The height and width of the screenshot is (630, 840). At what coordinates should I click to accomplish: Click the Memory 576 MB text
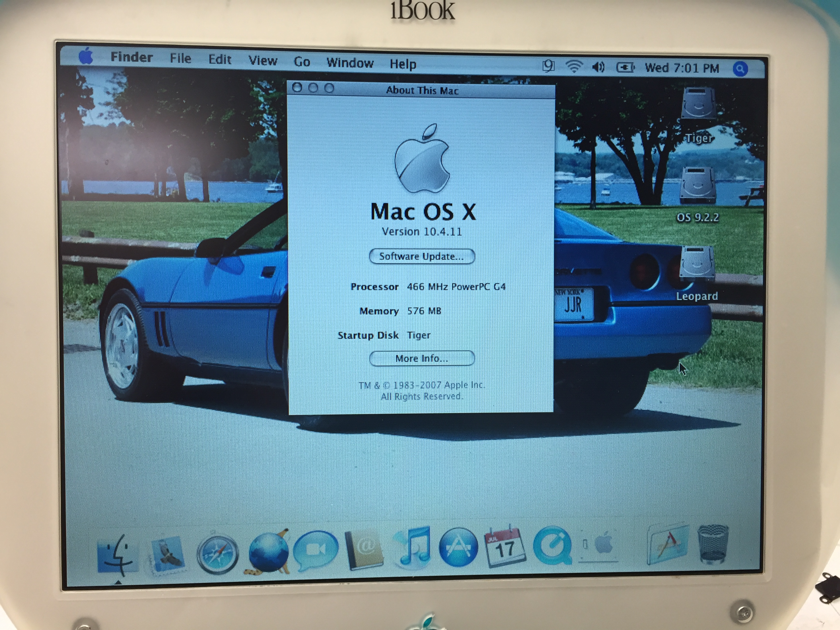point(400,311)
